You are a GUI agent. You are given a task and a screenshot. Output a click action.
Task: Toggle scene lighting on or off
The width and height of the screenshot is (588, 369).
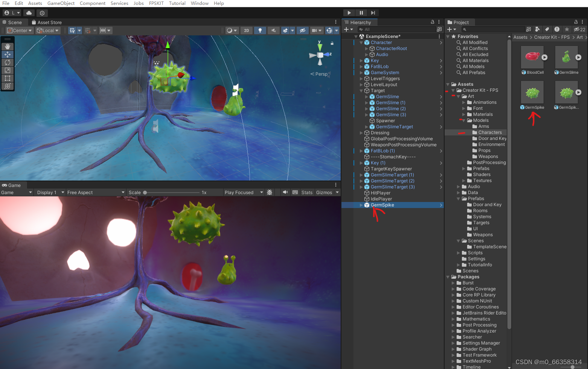tap(260, 30)
